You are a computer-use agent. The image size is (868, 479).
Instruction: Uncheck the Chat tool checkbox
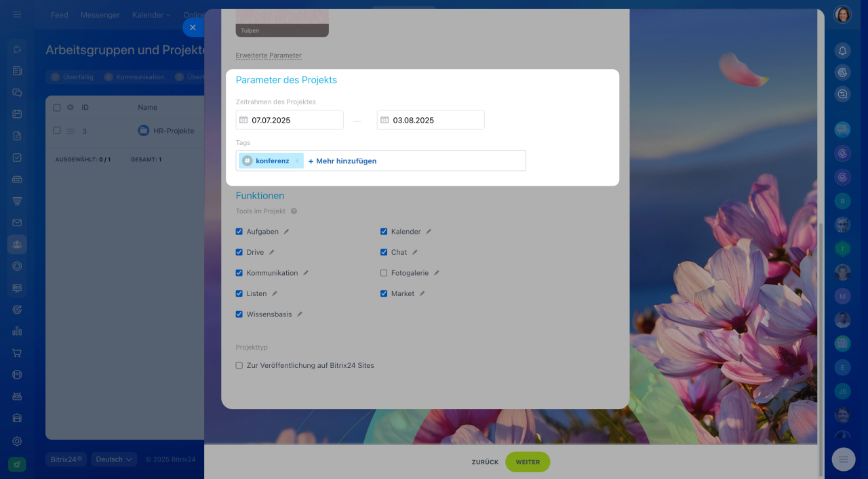384,252
